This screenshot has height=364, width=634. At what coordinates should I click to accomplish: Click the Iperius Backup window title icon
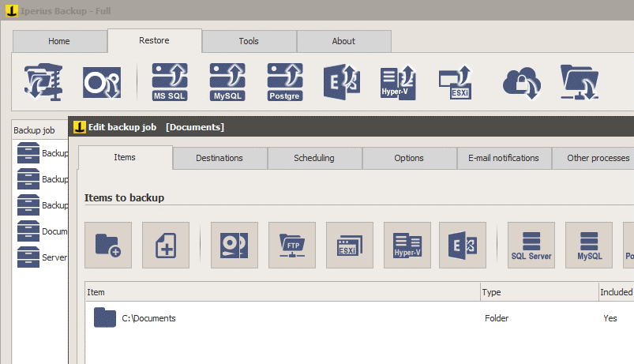(12, 11)
